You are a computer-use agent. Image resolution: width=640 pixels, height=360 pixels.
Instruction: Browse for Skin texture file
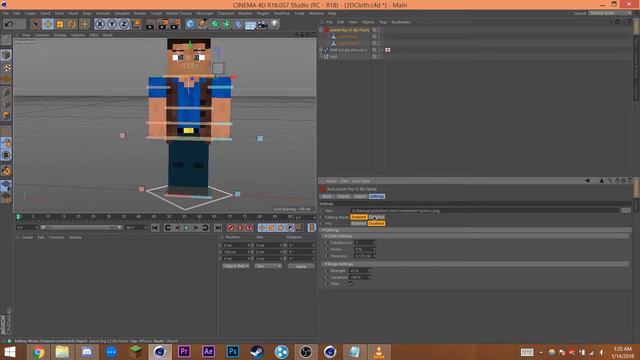626,211
